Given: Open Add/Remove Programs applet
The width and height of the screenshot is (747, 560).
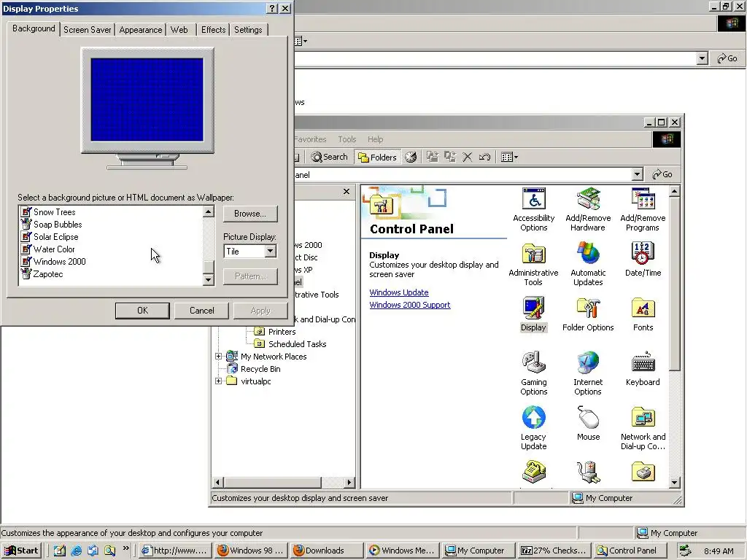Looking at the screenshot, I should click(x=643, y=209).
